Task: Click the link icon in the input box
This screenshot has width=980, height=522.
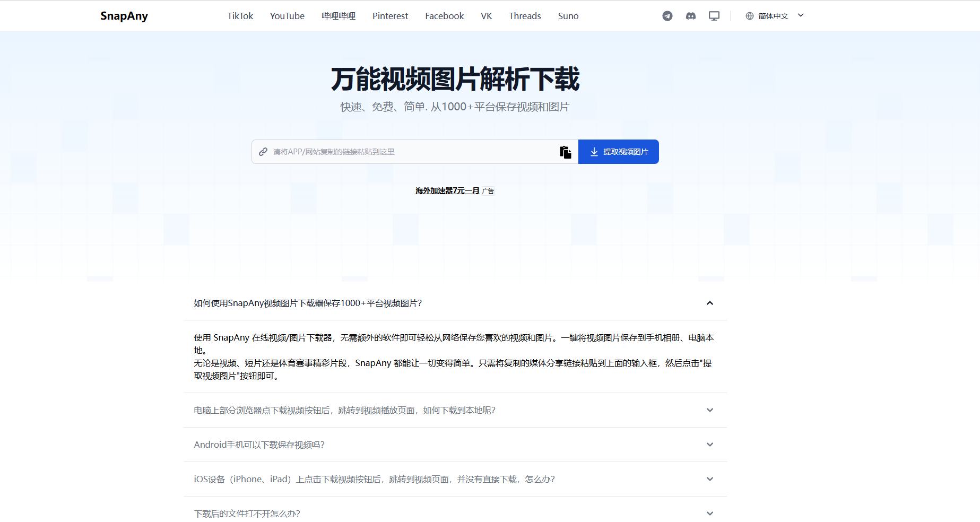Action: pyautogui.click(x=263, y=152)
